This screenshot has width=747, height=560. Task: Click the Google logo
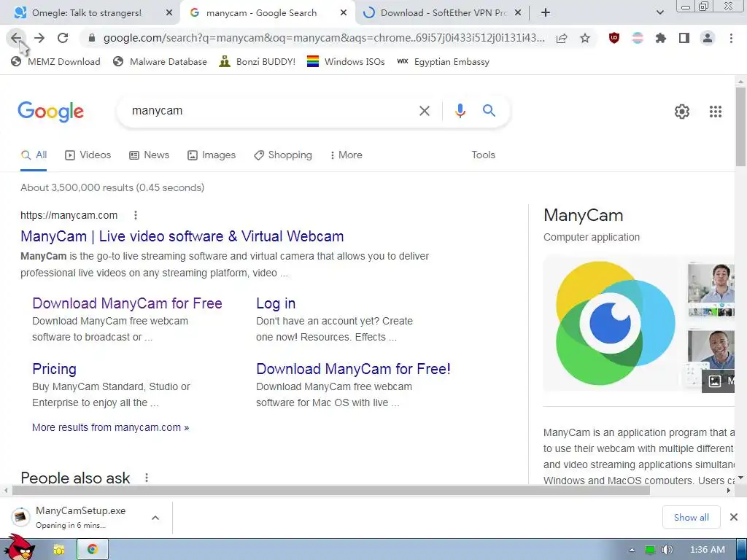tap(50, 112)
